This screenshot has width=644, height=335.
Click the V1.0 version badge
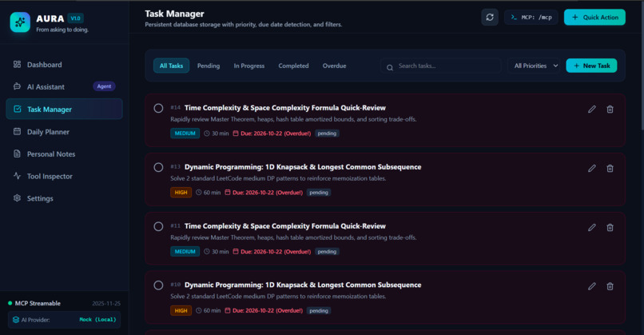click(x=76, y=18)
